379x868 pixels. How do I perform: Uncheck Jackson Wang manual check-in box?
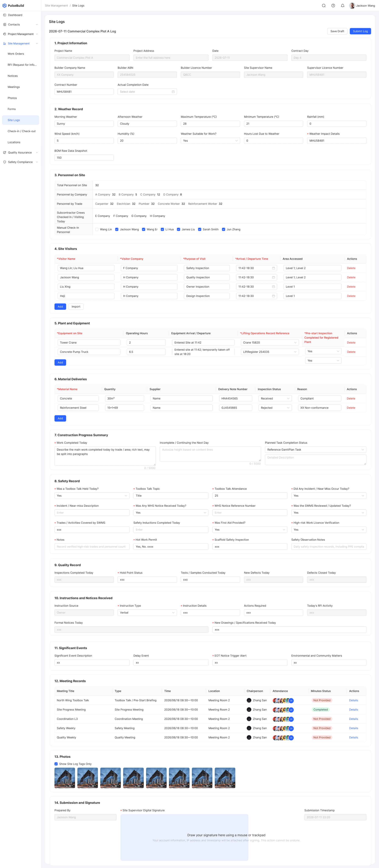click(117, 230)
